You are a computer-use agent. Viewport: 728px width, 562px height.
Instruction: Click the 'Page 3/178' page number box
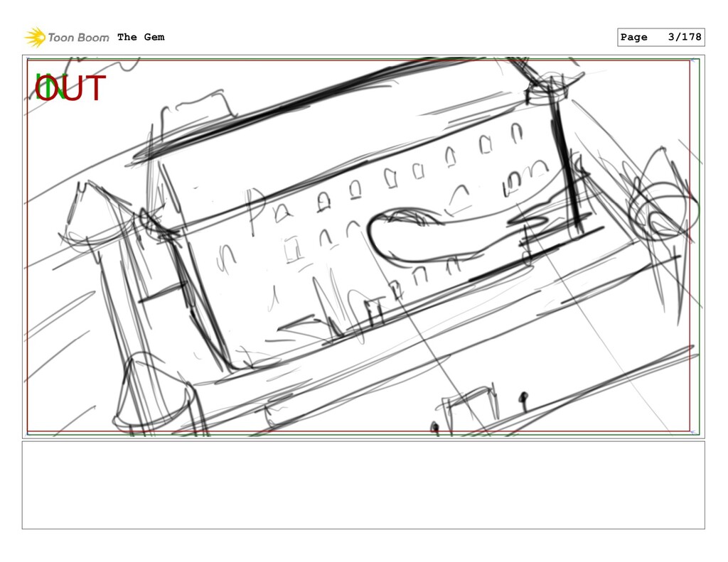(660, 37)
